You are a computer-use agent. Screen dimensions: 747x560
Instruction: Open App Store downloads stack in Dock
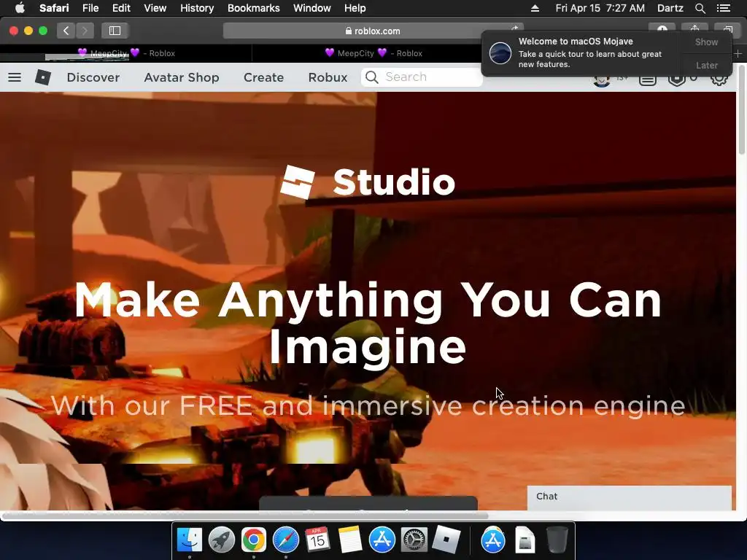point(492,540)
